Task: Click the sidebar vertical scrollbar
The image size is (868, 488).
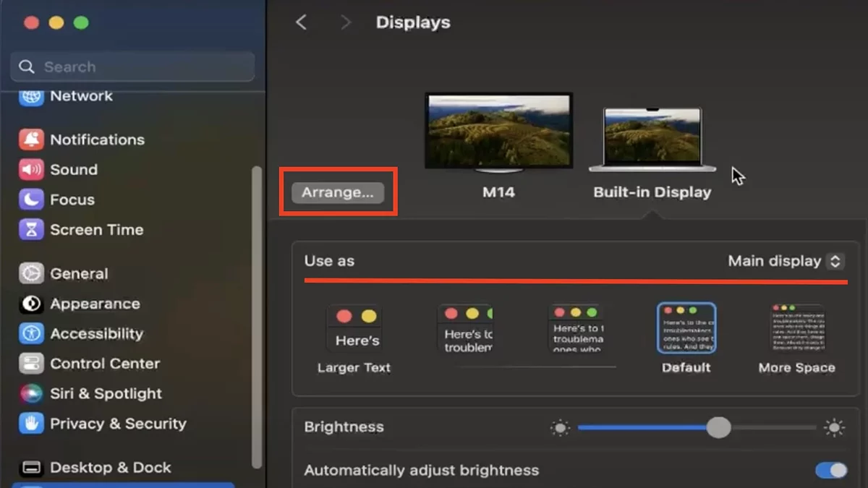Action: coord(255,317)
